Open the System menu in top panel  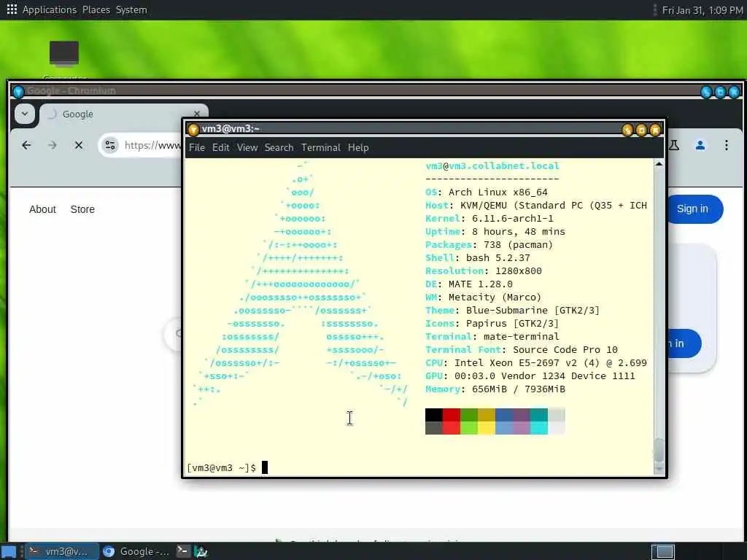(131, 9)
